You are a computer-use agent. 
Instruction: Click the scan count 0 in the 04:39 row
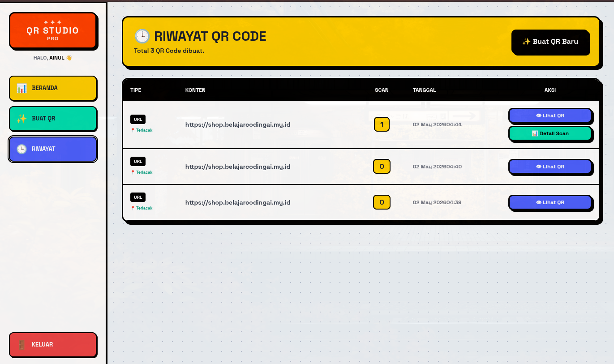[x=382, y=202]
